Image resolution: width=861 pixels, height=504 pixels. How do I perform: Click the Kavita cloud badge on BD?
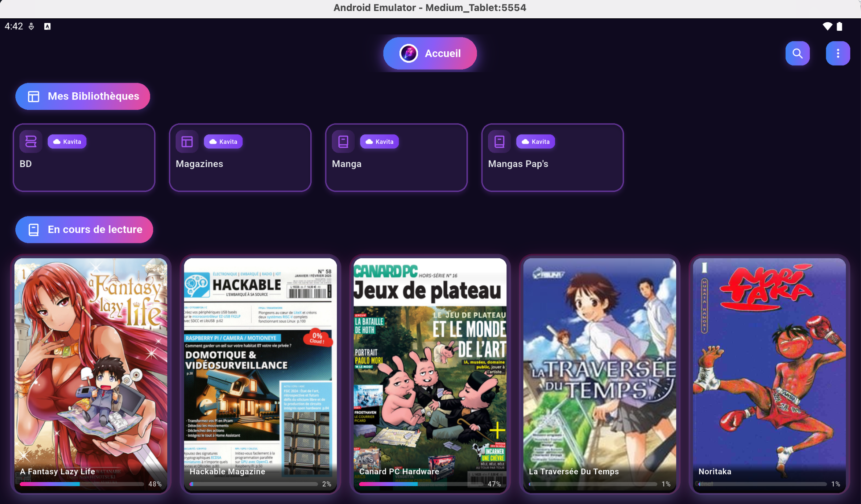[67, 142]
